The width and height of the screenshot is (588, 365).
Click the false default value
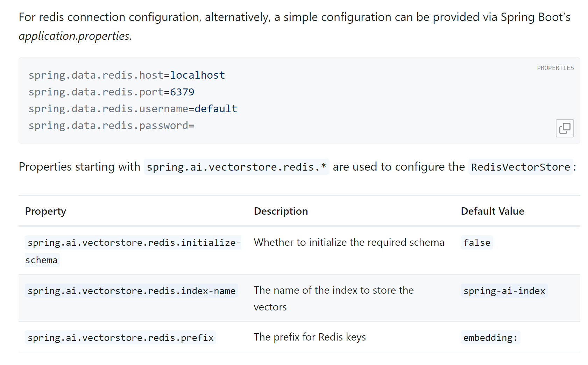click(477, 242)
